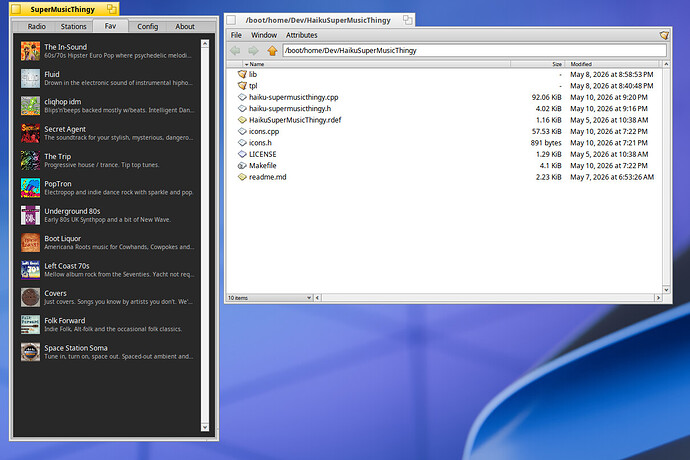Select the LICENSE file icon
The width and height of the screenshot is (690, 460).
pos(242,154)
